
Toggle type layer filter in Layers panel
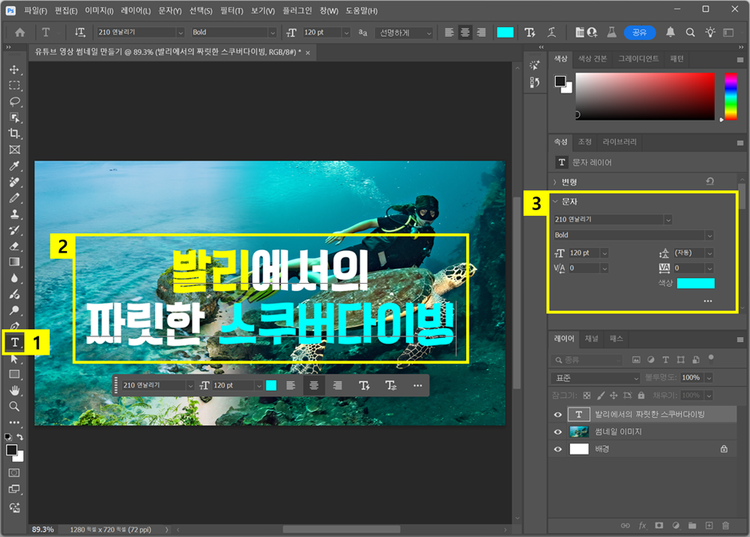[x=666, y=360]
